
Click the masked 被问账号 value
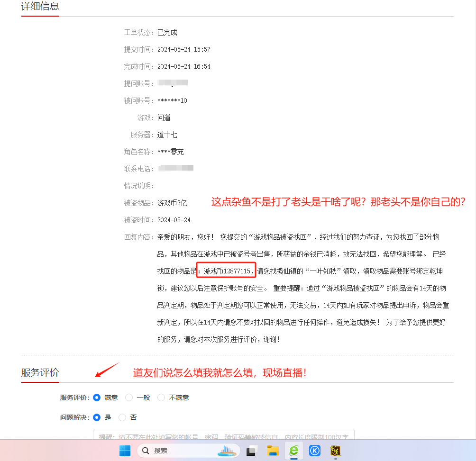click(x=172, y=100)
